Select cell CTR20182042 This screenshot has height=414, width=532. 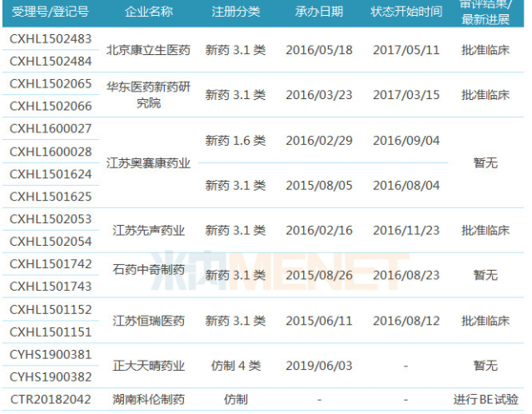tap(51, 399)
